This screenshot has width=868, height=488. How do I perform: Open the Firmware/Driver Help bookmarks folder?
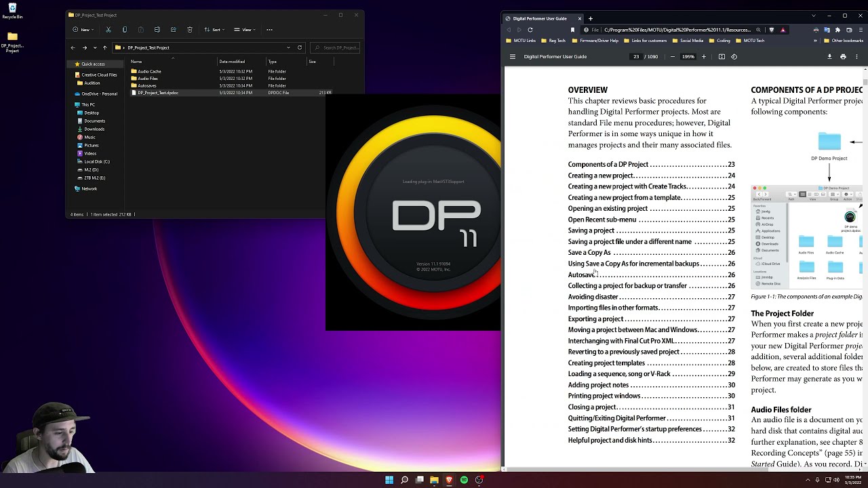tap(595, 41)
